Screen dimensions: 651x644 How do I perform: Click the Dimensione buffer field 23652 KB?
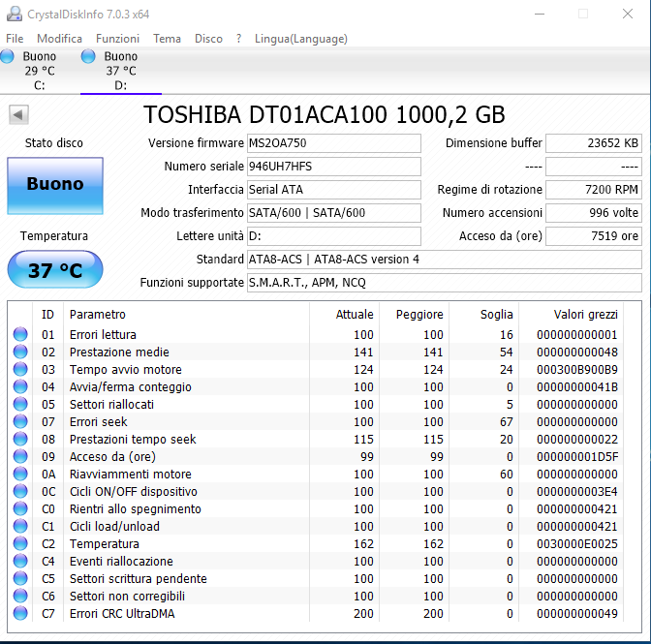pos(594,143)
